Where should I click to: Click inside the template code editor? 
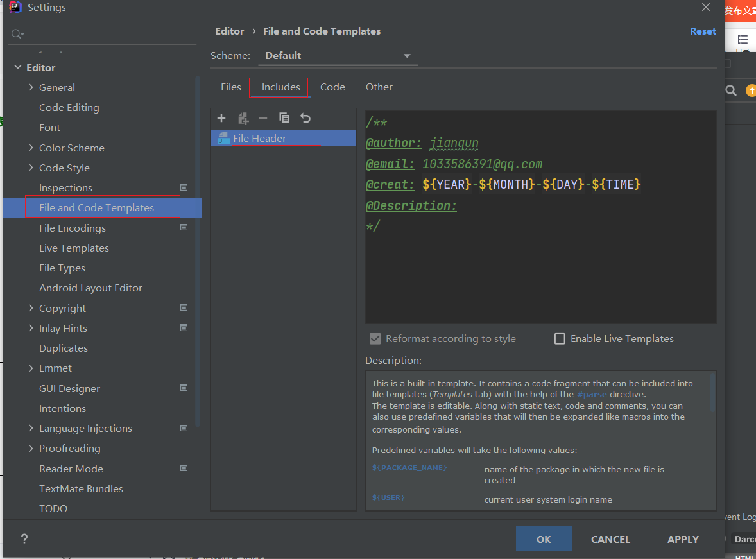tap(540, 217)
